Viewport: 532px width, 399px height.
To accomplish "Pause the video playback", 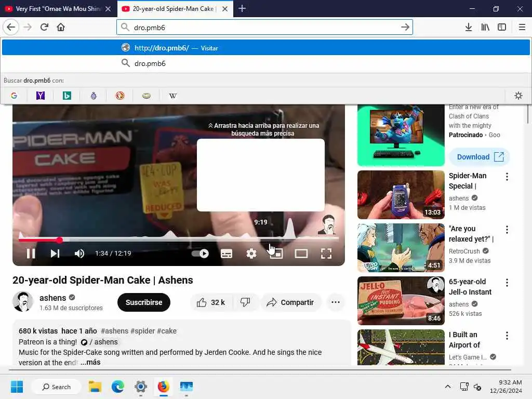I will pos(31,254).
